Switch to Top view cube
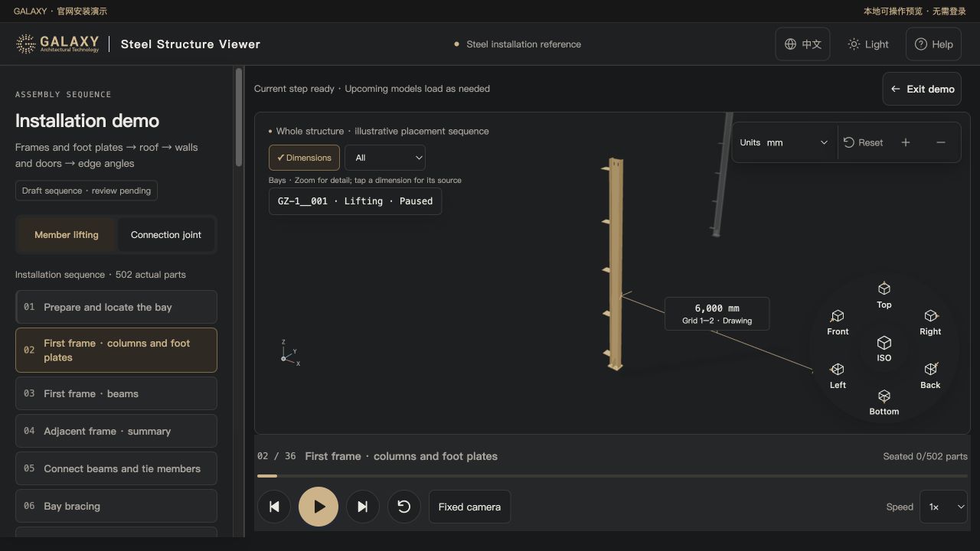980x551 pixels. tap(884, 295)
